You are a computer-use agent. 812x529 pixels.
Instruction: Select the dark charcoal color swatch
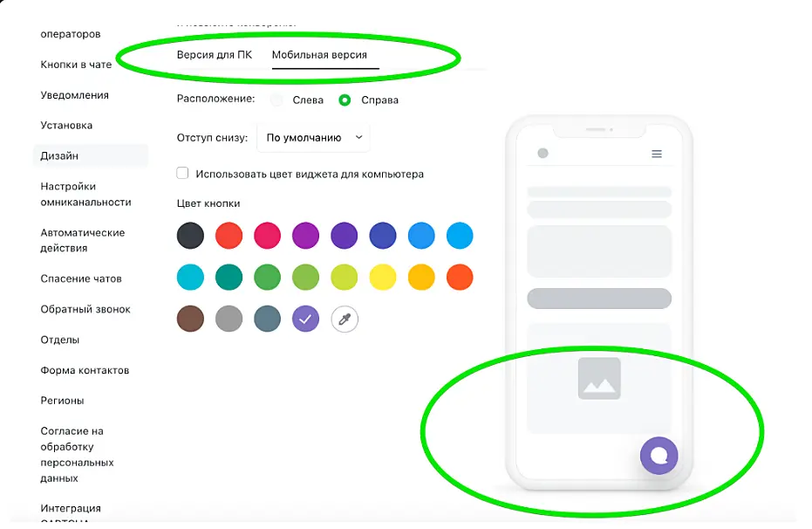coord(190,236)
